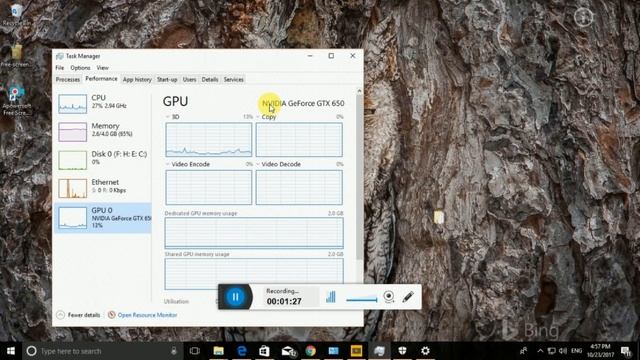Screen dimensions: 640x360
Task: Open the People icon in system tray
Action: tap(524, 351)
